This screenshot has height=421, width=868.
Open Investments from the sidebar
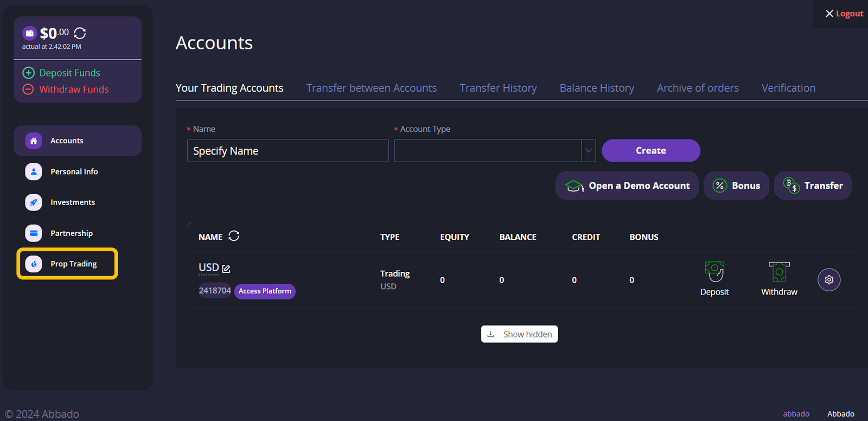[72, 202]
